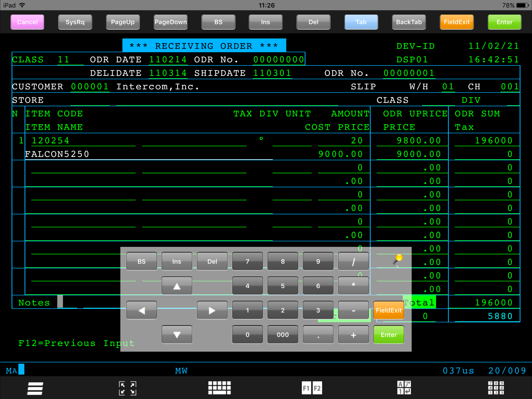Tap the BackTab button
The height and width of the screenshot is (399, 532).
[409, 22]
